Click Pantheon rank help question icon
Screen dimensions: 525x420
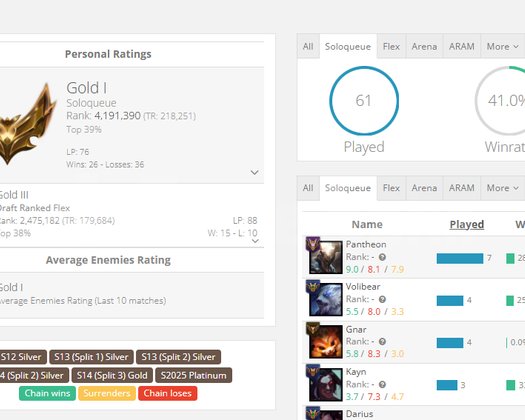click(x=382, y=257)
